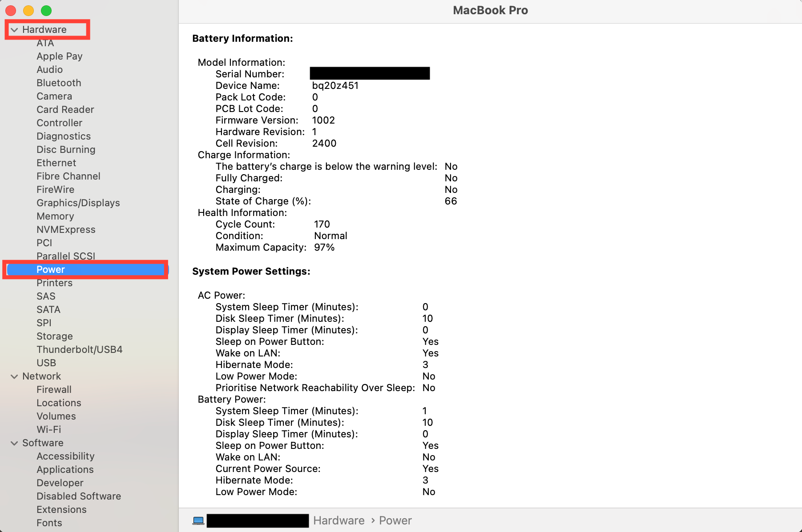Open the Firewall network entry

click(x=54, y=390)
